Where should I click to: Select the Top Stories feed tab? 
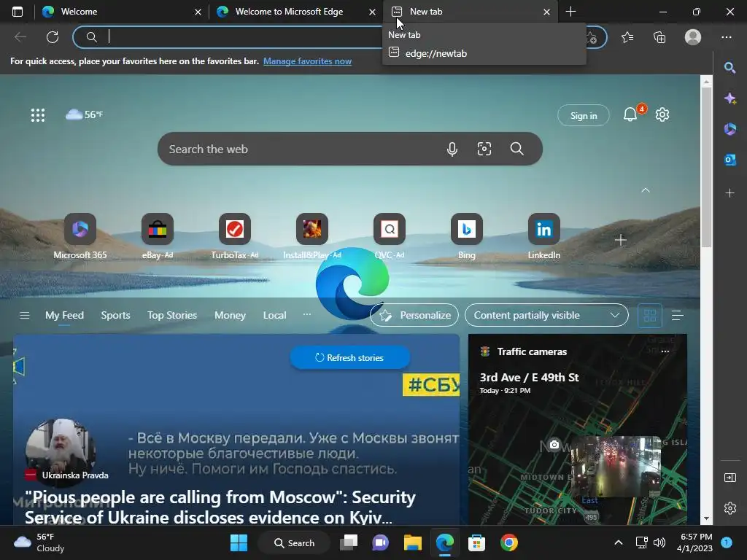point(172,315)
